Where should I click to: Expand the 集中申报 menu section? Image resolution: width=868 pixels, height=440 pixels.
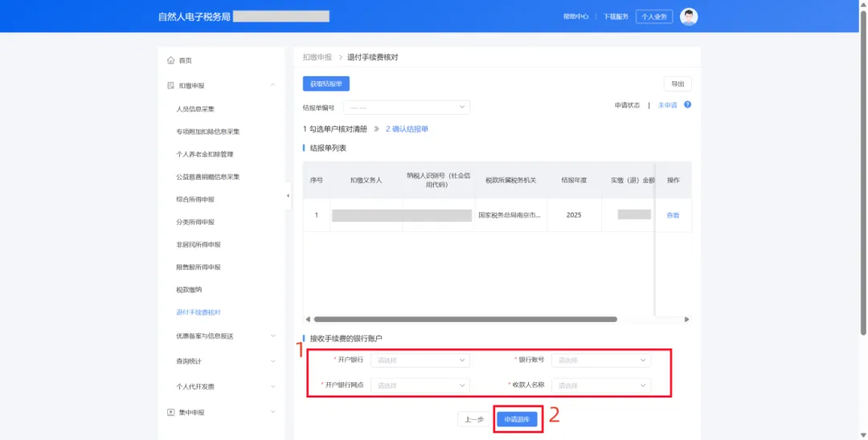[273, 413]
